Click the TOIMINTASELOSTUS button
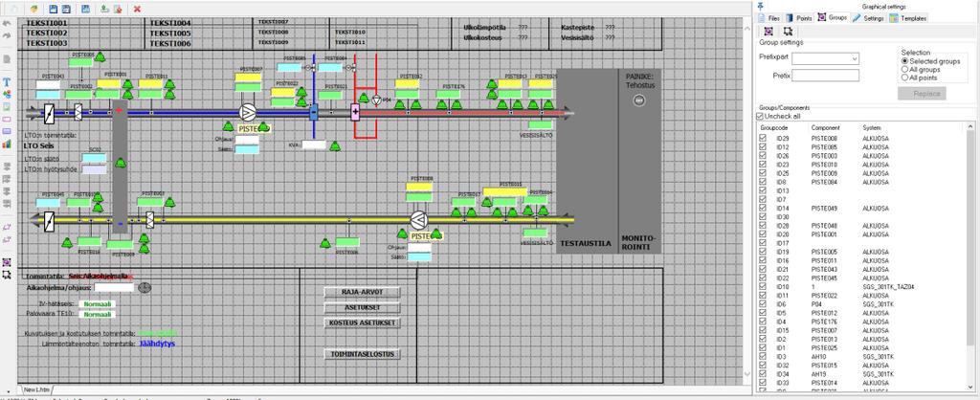The height and width of the screenshot is (400, 980). (362, 354)
